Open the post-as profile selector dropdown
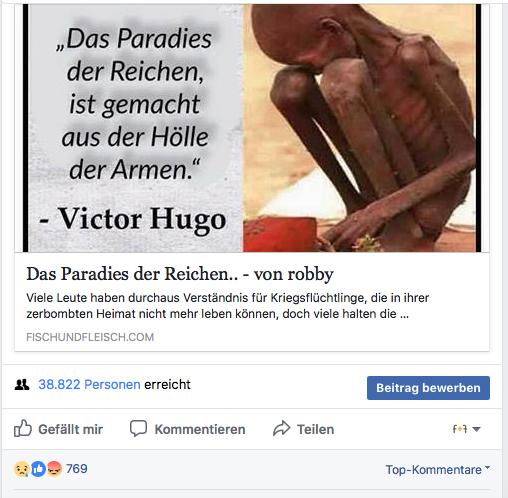The image size is (508, 498). coord(466,429)
